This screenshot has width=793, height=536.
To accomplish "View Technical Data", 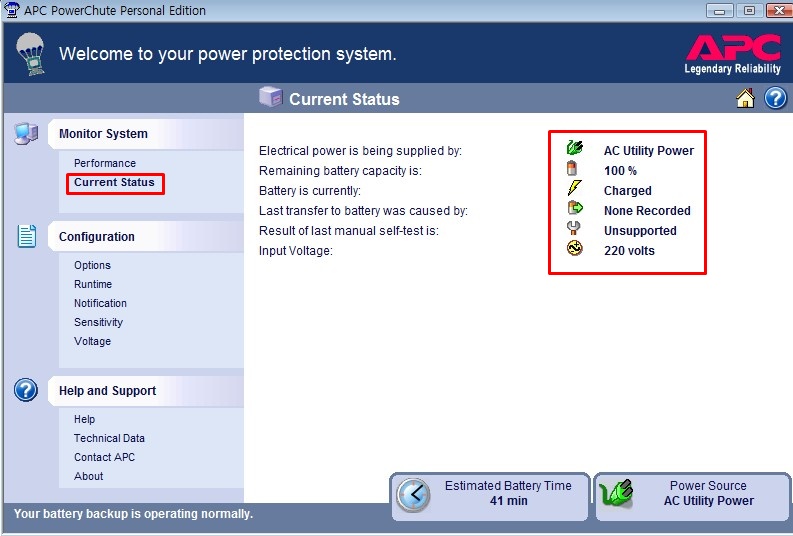I will tap(109, 438).
